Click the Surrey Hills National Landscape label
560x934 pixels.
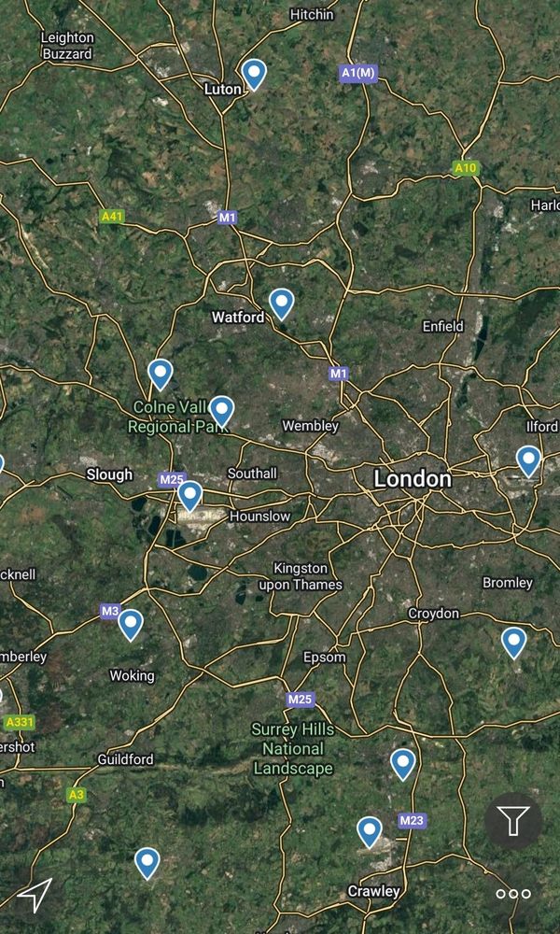[293, 749]
